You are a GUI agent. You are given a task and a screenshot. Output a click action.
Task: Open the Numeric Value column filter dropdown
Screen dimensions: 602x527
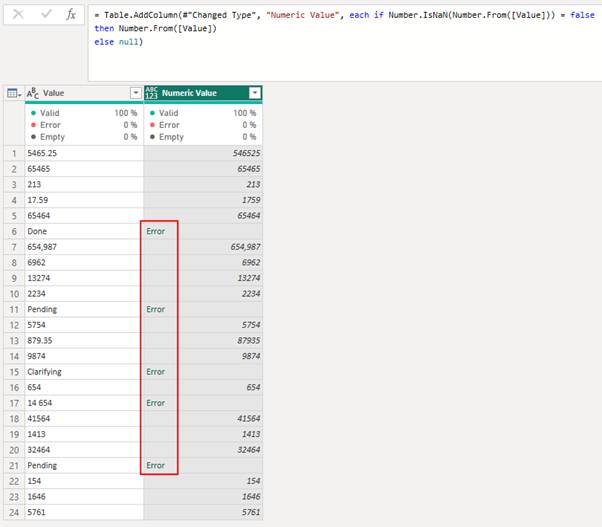coord(254,93)
